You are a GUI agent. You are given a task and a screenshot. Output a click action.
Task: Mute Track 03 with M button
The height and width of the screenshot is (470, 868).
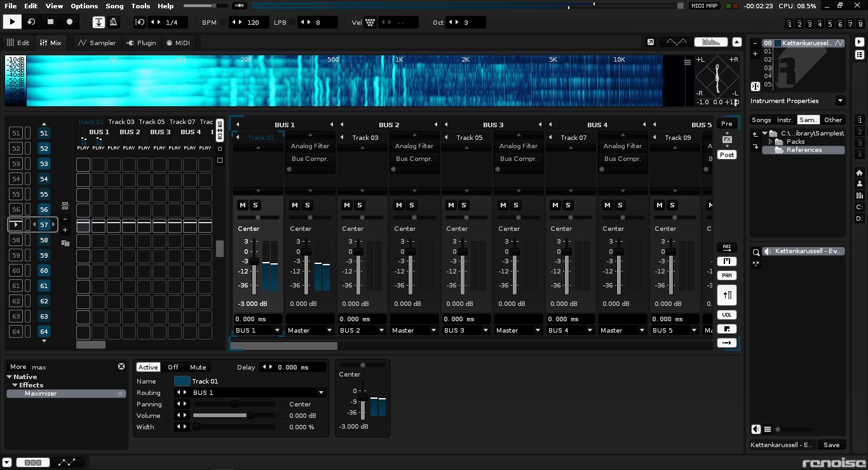coord(346,205)
